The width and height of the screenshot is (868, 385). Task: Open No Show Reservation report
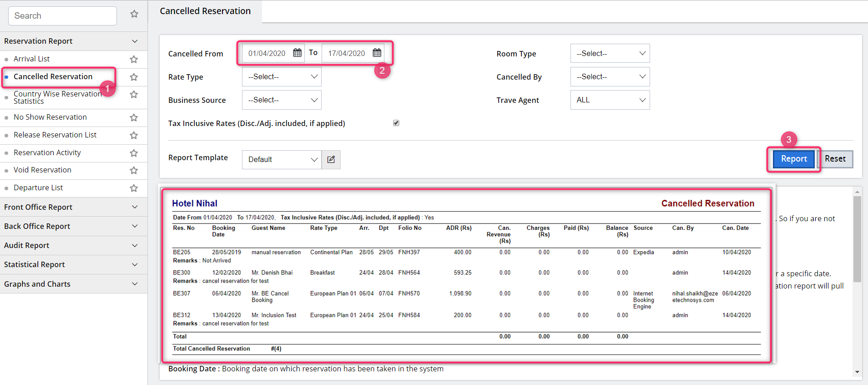pos(50,117)
